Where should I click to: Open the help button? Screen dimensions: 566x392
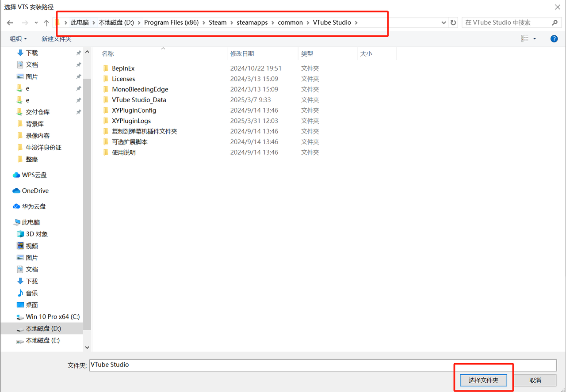554,39
